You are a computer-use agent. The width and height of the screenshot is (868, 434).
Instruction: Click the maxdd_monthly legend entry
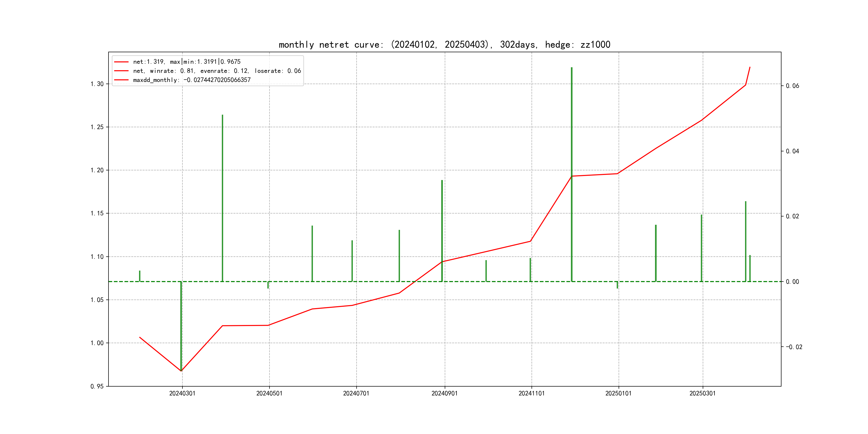(192, 80)
